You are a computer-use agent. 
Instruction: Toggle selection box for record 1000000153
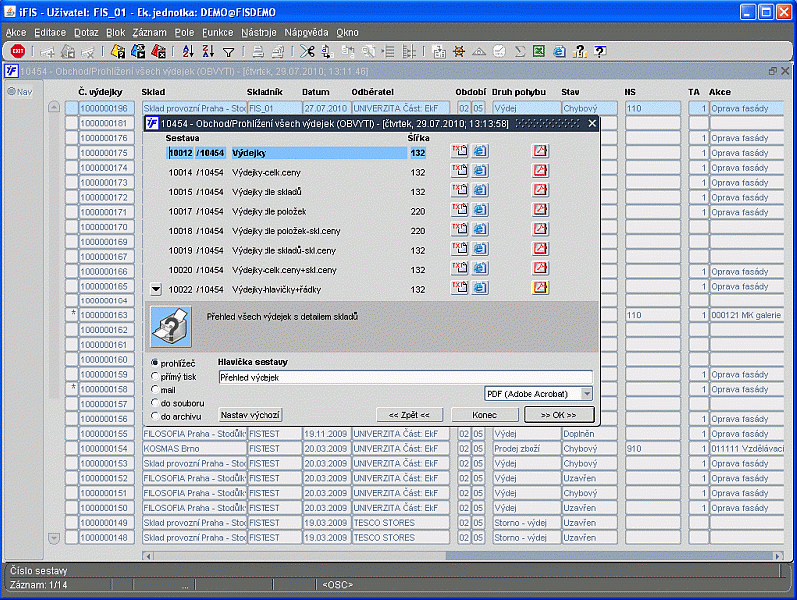tap(71, 464)
